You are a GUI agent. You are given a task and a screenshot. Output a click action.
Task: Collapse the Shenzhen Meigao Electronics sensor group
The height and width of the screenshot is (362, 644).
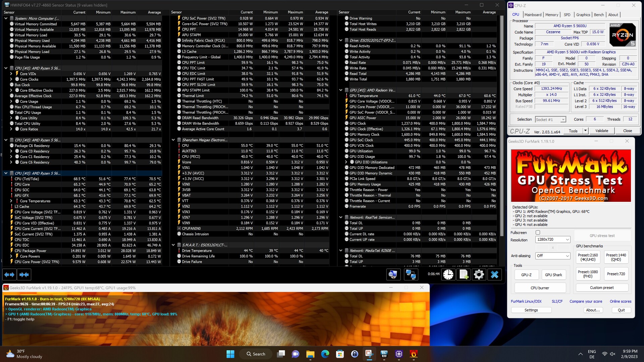(x=173, y=140)
